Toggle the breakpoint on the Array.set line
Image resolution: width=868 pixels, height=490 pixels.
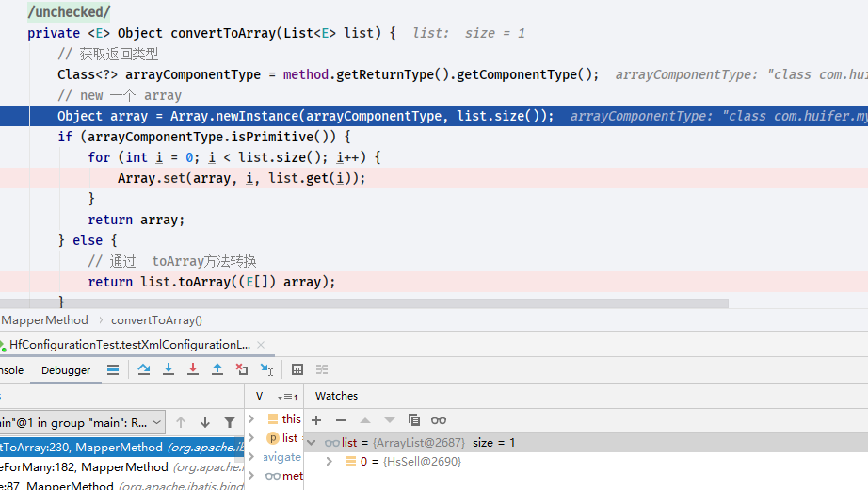tap(19, 178)
